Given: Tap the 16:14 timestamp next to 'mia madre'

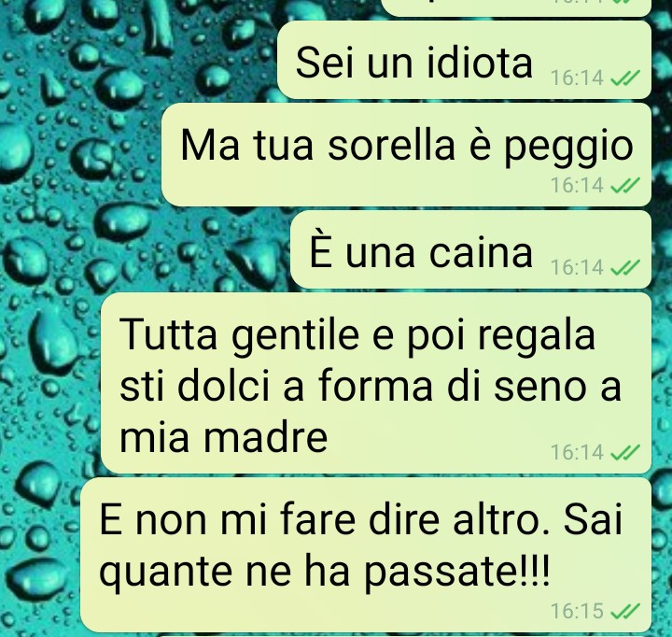Looking at the screenshot, I should [578, 452].
